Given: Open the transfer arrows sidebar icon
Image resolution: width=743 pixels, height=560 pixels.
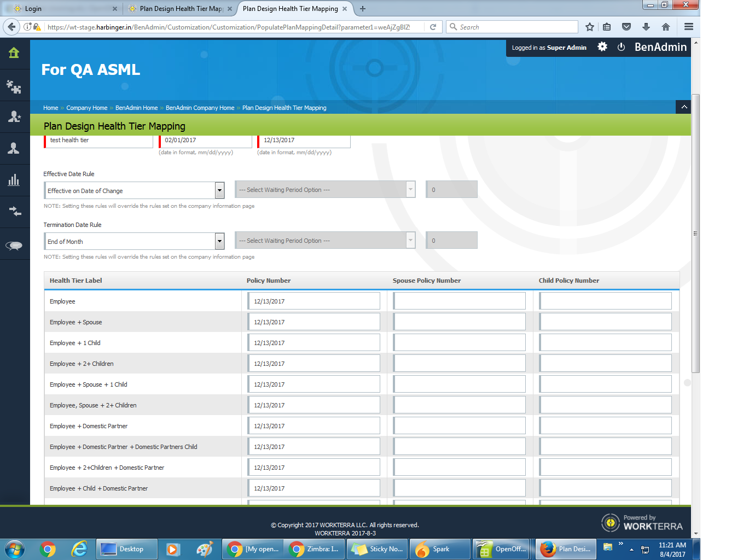Looking at the screenshot, I should tap(15, 212).
